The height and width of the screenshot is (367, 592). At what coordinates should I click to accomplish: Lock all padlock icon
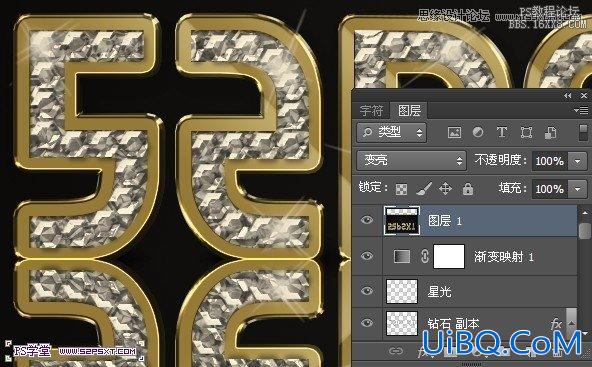pos(468,188)
